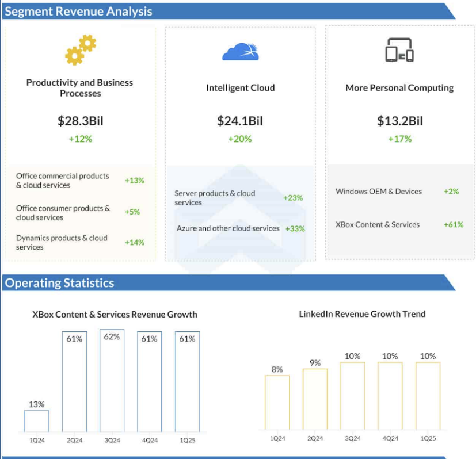The width and height of the screenshot is (476, 459).
Task: Select Server products & cloud services row
Action: pos(239,198)
